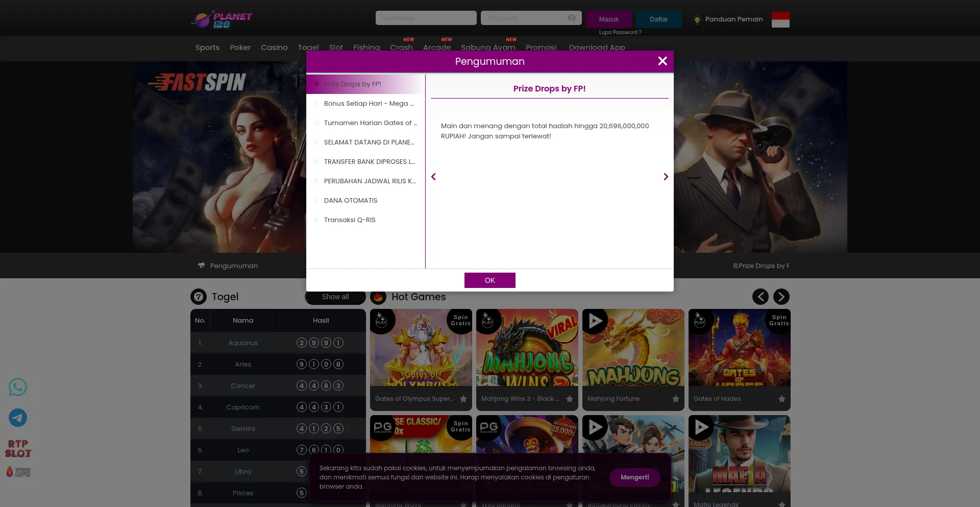This screenshot has height=507, width=980.
Task: Close the Pengumuman dialog
Action: point(663,61)
